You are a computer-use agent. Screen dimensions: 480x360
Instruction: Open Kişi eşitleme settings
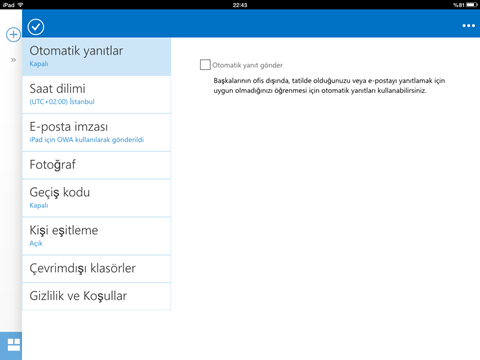click(96, 236)
